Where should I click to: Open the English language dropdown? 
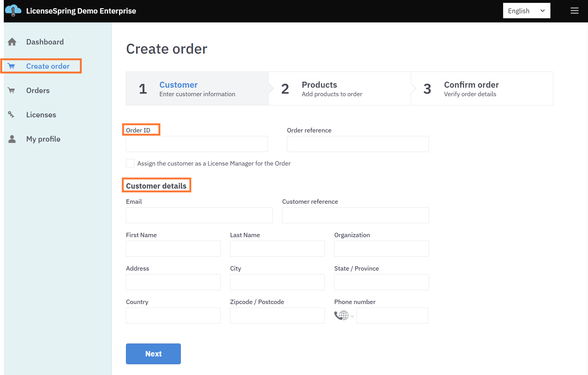click(526, 11)
